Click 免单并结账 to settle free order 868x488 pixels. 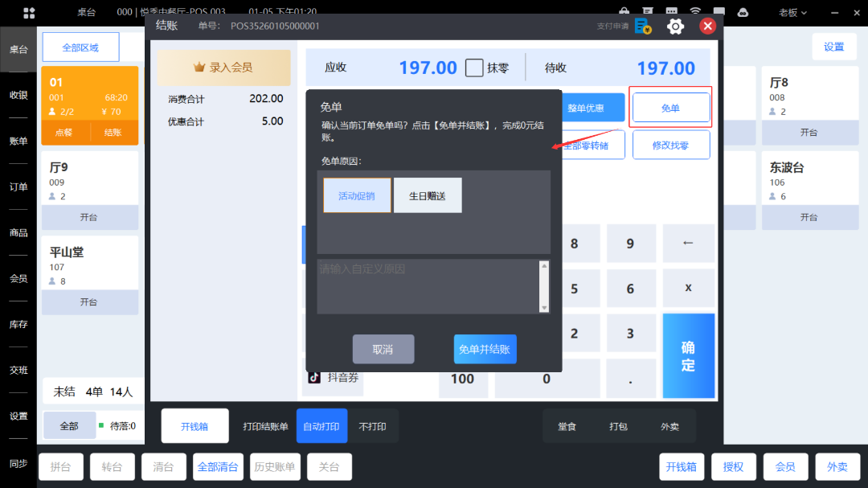tap(485, 349)
